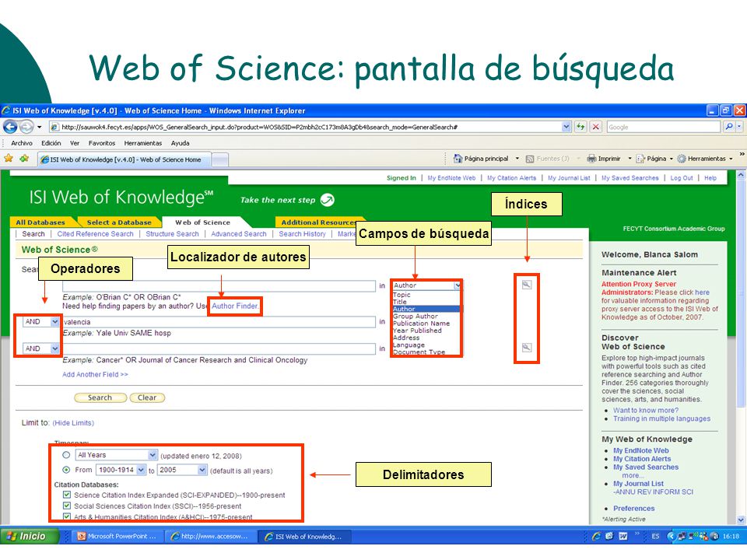
Task: Open the Advanced Search link
Action: (239, 234)
